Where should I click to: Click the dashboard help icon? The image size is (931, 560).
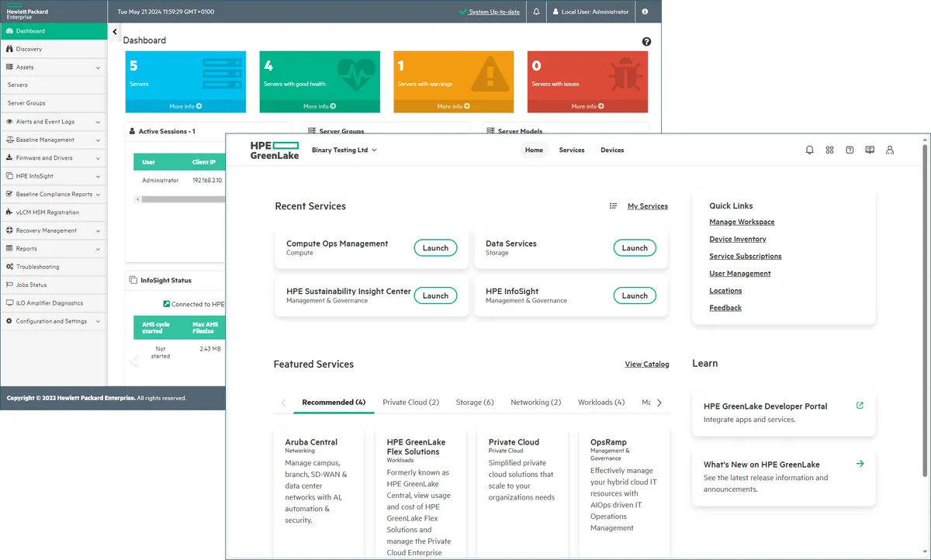[646, 42]
